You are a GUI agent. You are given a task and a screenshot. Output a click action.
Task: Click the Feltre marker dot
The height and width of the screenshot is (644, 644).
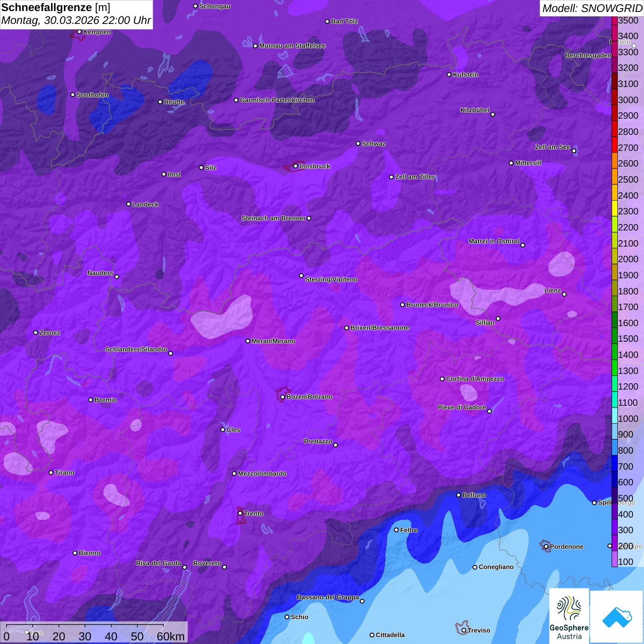[396, 530]
